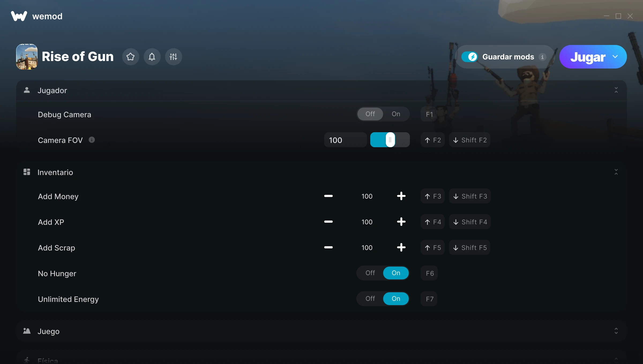Favorite Rise of Gun with the star icon

pyautogui.click(x=130, y=57)
